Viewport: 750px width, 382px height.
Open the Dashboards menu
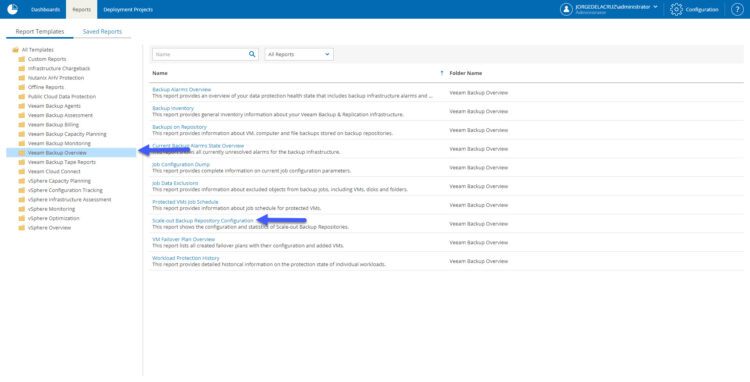(45, 10)
